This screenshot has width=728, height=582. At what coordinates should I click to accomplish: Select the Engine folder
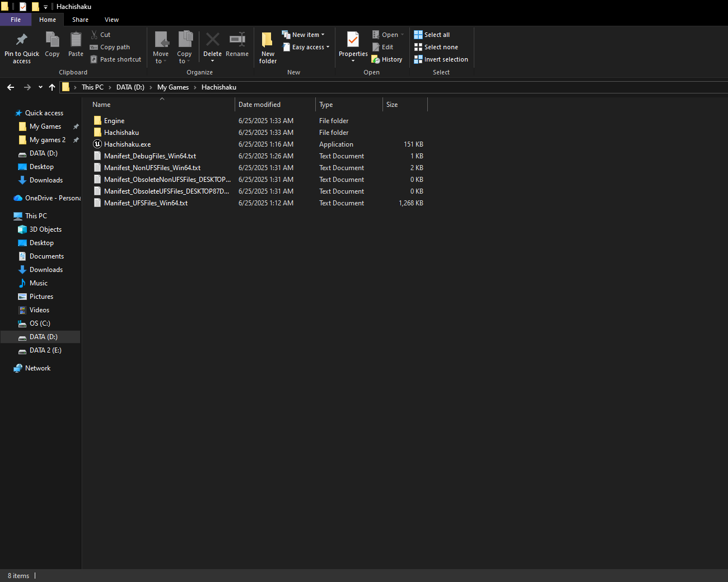pyautogui.click(x=114, y=121)
